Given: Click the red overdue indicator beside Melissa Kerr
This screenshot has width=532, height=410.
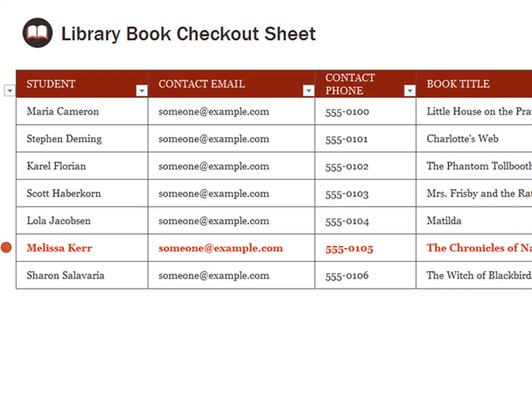Looking at the screenshot, I should (x=7, y=247).
